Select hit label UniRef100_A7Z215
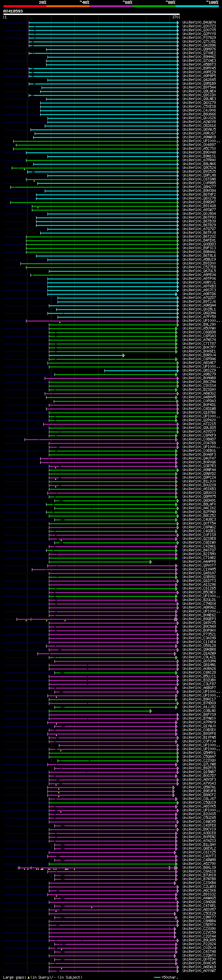 point(199,424)
